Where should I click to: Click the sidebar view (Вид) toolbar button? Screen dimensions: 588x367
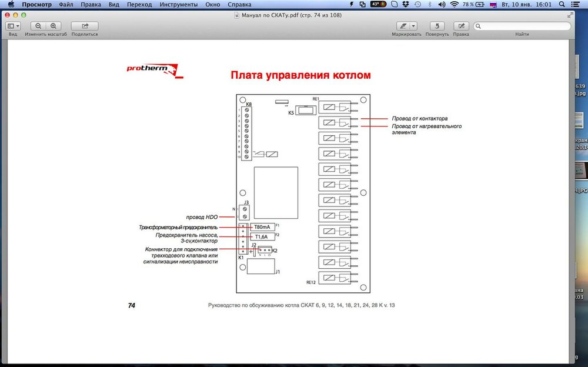tap(13, 26)
